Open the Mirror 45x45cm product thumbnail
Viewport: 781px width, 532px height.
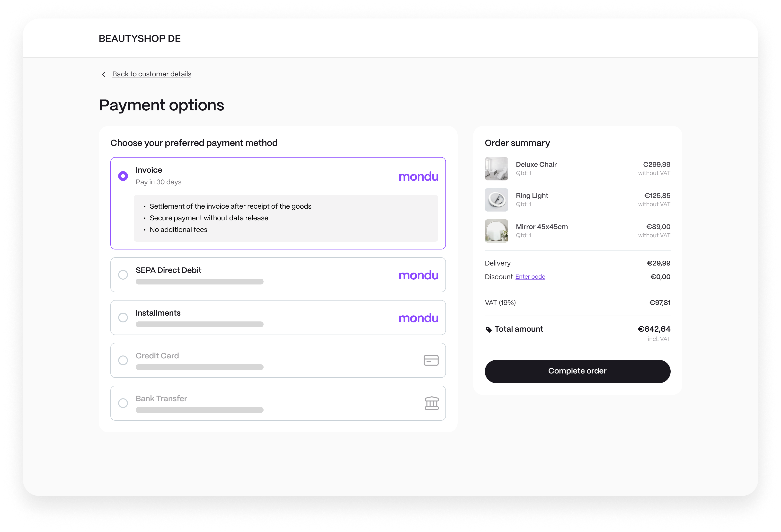(x=496, y=231)
